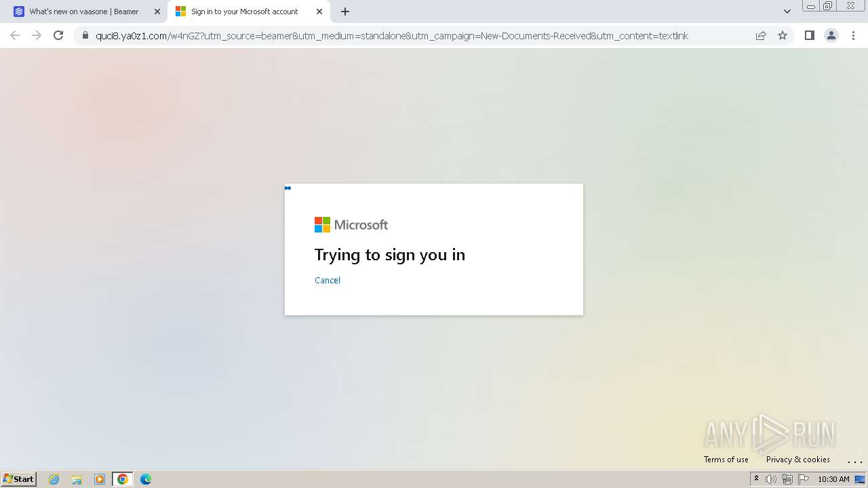Click the Microsoft logo
This screenshot has width=868, height=488.
[351, 224]
